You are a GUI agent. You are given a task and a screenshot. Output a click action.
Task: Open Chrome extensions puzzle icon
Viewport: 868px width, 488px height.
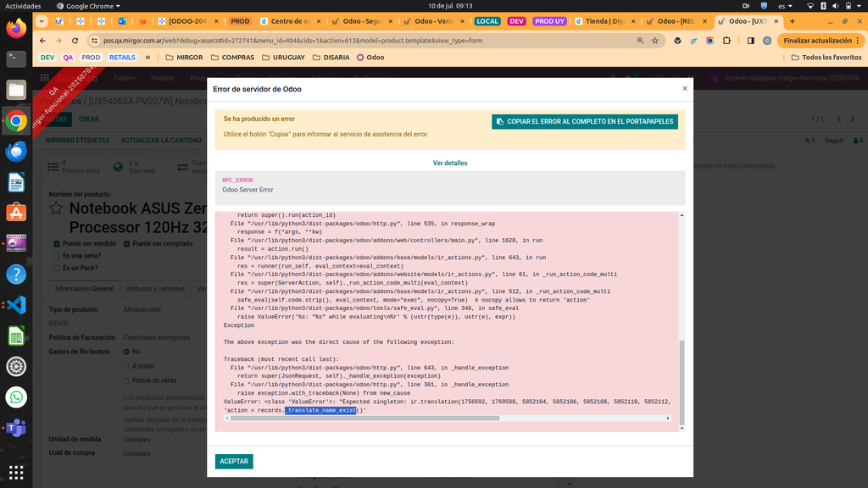pyautogui.click(x=726, y=41)
